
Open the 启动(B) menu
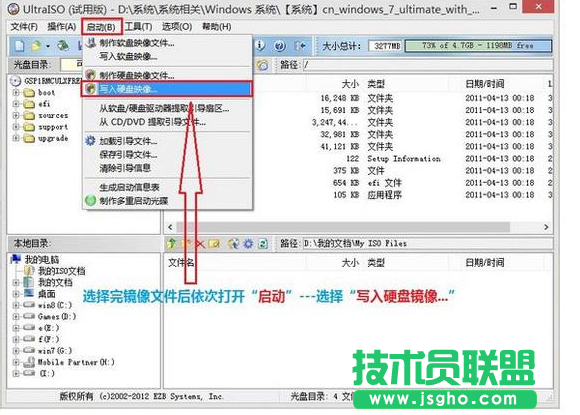tap(101, 27)
